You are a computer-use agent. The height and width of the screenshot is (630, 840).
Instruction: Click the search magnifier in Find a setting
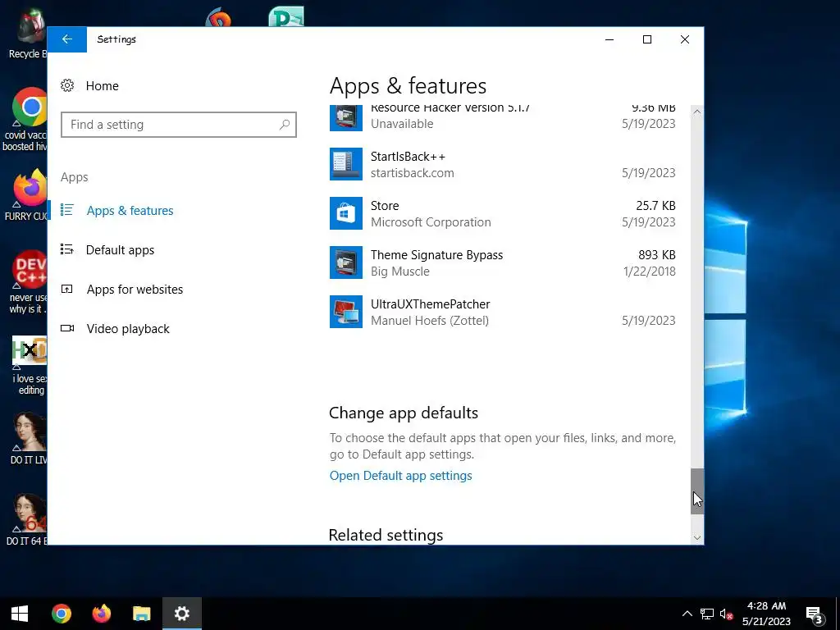click(x=285, y=125)
